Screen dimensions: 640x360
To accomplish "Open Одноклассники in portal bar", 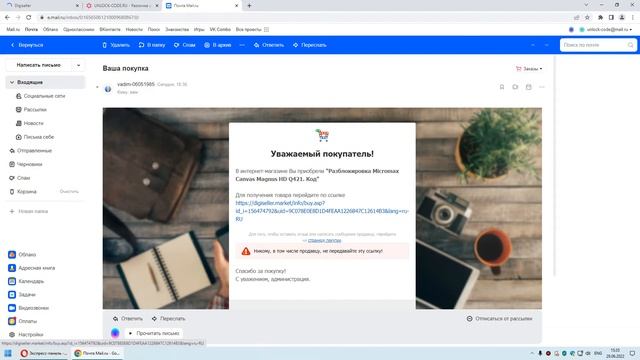I will (79, 29).
